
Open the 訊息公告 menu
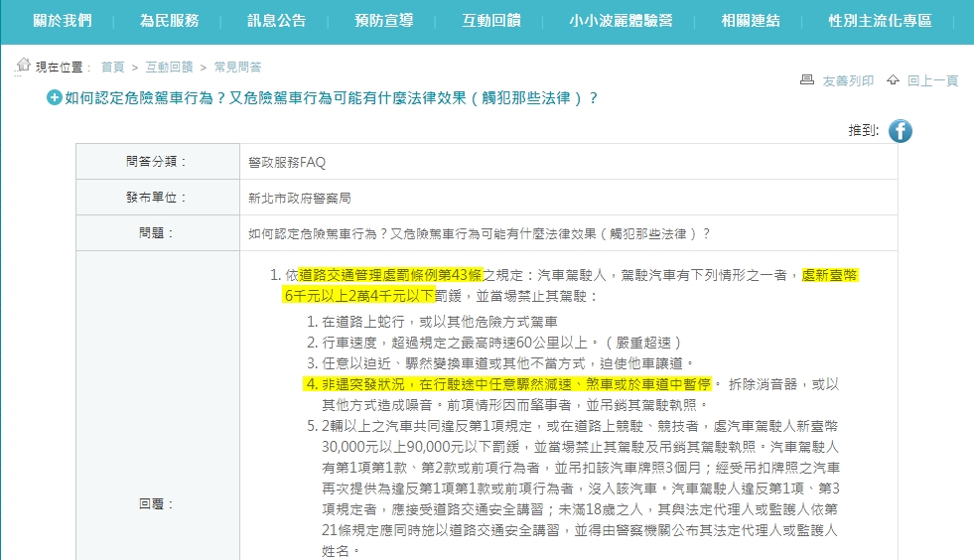(276, 21)
